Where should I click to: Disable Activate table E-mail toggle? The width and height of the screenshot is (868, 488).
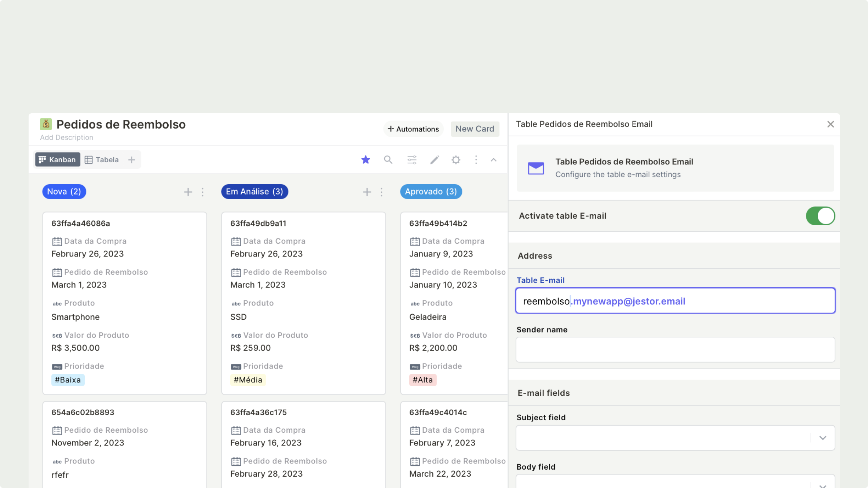[820, 216]
